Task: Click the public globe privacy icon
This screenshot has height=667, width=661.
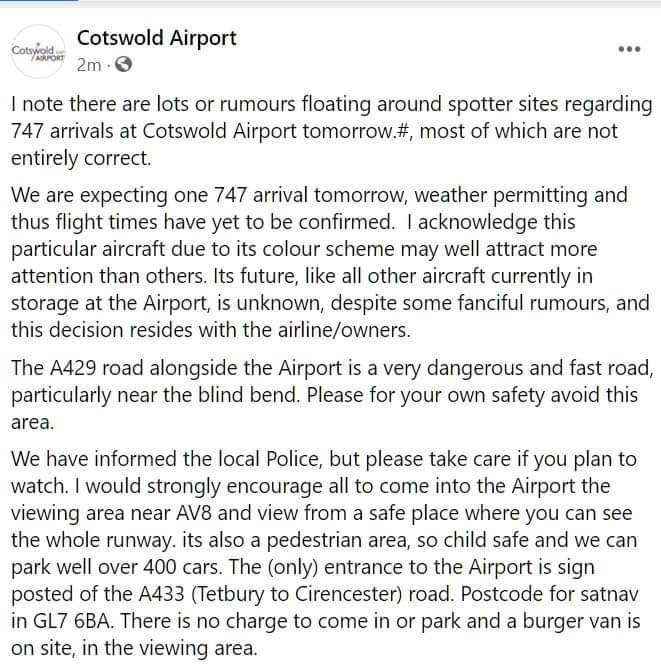Action: tap(123, 66)
